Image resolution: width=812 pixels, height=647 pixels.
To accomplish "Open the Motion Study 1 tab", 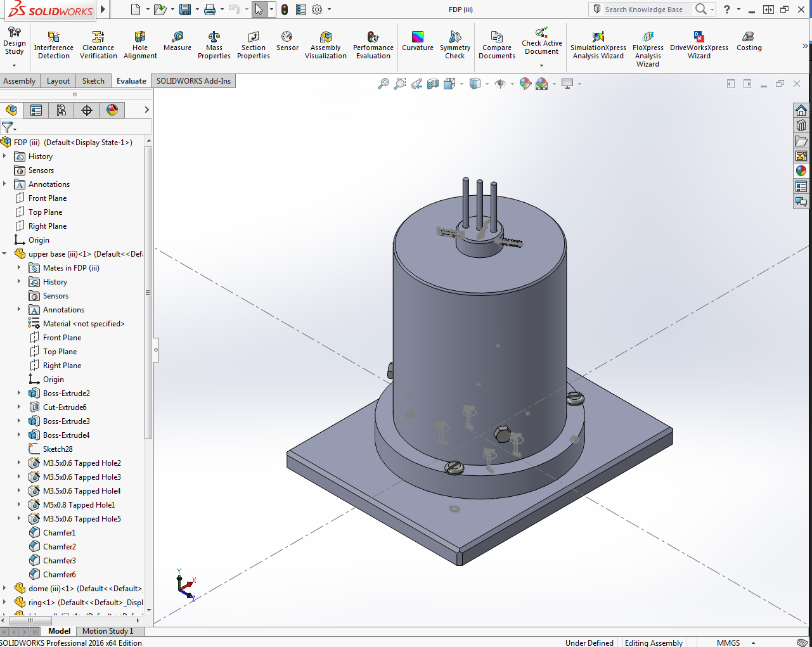I will click(x=108, y=631).
